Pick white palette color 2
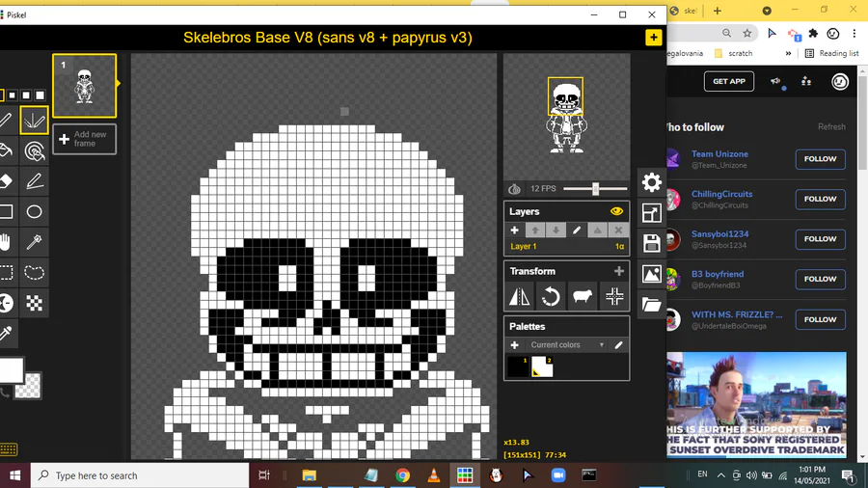The width and height of the screenshot is (868, 488). (x=542, y=366)
